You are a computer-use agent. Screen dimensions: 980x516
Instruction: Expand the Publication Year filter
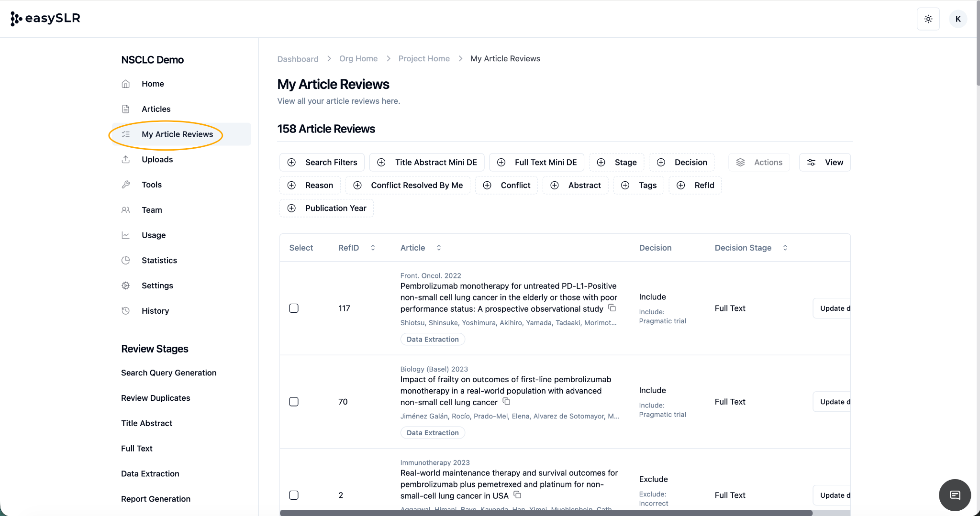[326, 209]
